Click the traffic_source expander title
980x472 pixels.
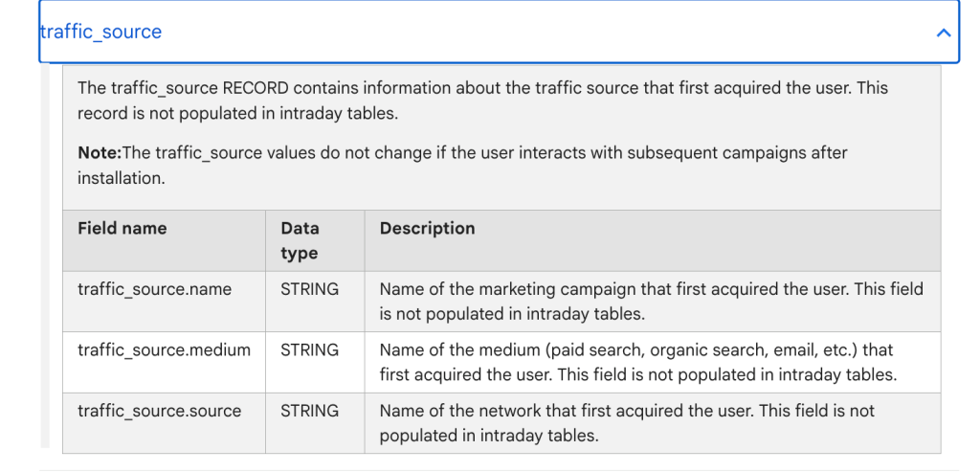[100, 32]
